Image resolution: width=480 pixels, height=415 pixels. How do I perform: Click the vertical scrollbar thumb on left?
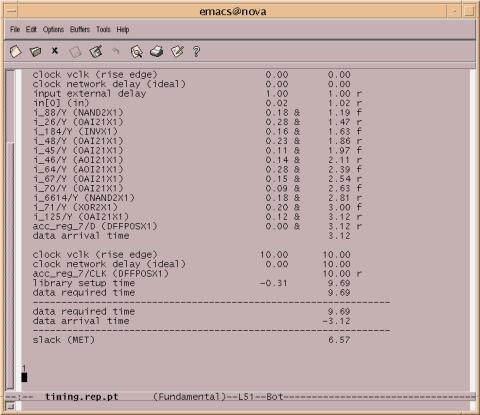[10, 265]
